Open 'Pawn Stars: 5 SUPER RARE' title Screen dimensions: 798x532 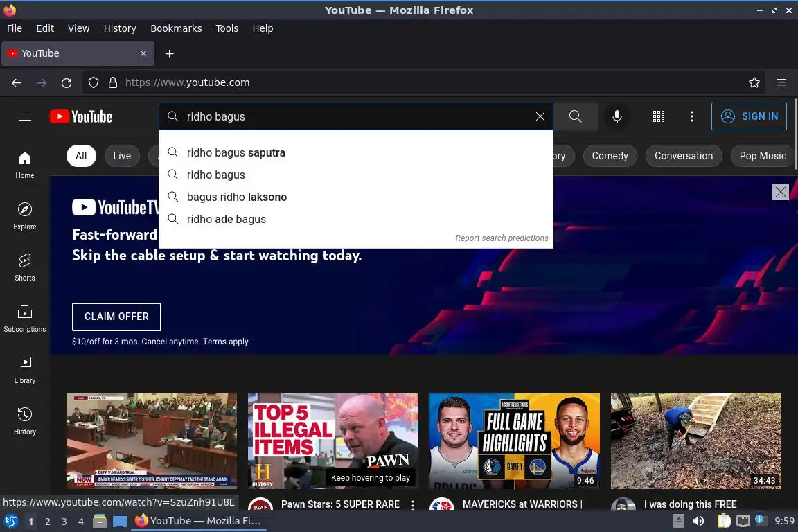(x=340, y=504)
